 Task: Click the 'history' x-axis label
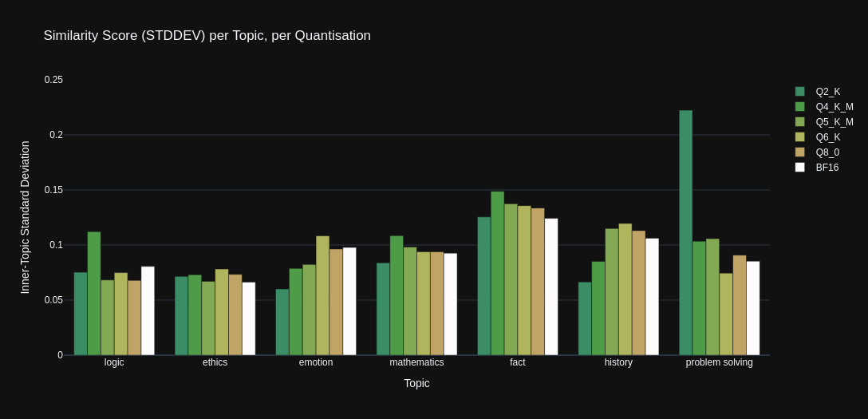click(618, 362)
